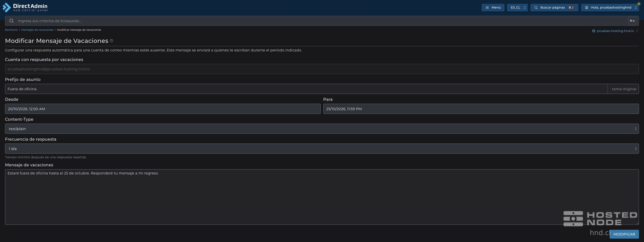The image size is (644, 242).
Task: Click the current breadcrumb 'Modificar Mensaje de Vacaciones'
Action: tap(79, 30)
